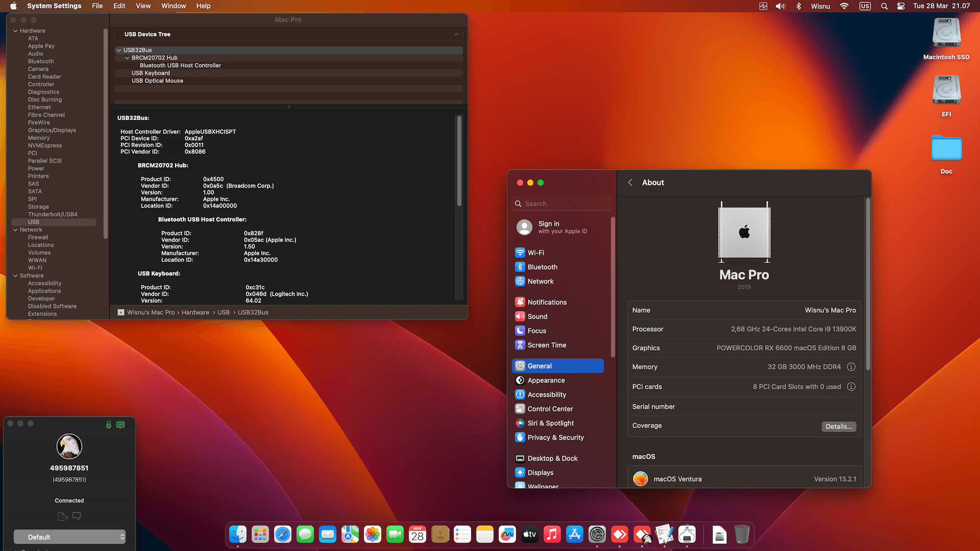
Task: Open Screen Time settings
Action: pos(547,345)
